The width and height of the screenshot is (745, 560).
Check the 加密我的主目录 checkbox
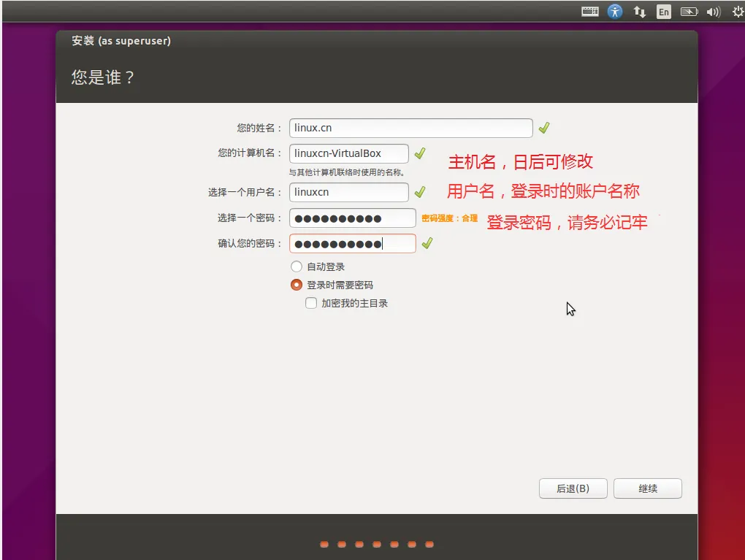point(311,302)
